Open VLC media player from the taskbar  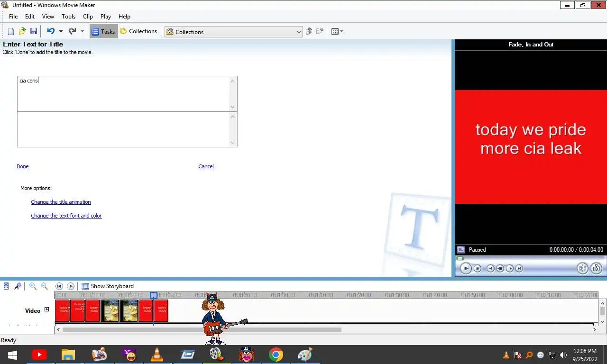(157, 355)
